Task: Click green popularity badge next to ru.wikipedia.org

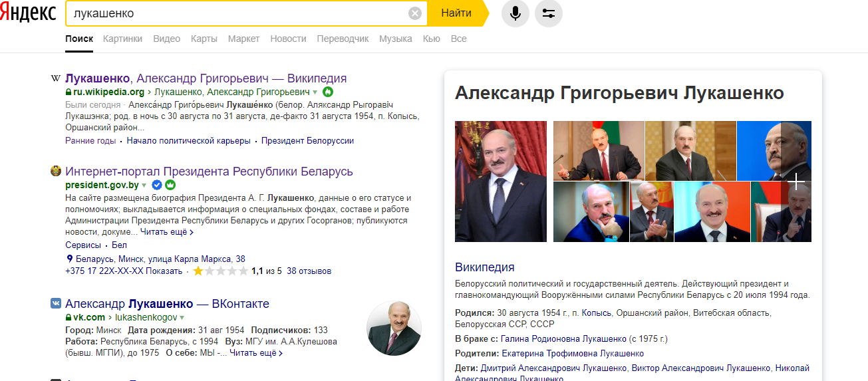Action: (x=328, y=92)
